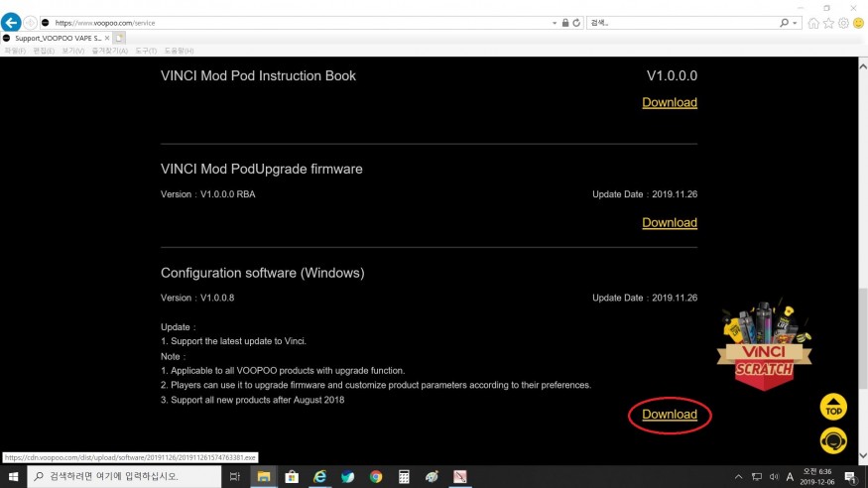Open the 도구(T) menu

tap(146, 51)
